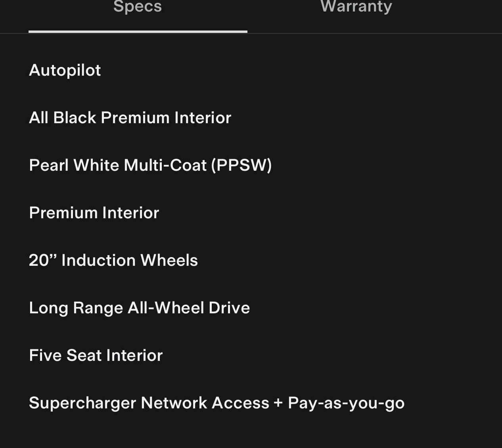The width and height of the screenshot is (502, 448).
Task: Choose the 20” Induction Wheels entry
Action: click(113, 261)
